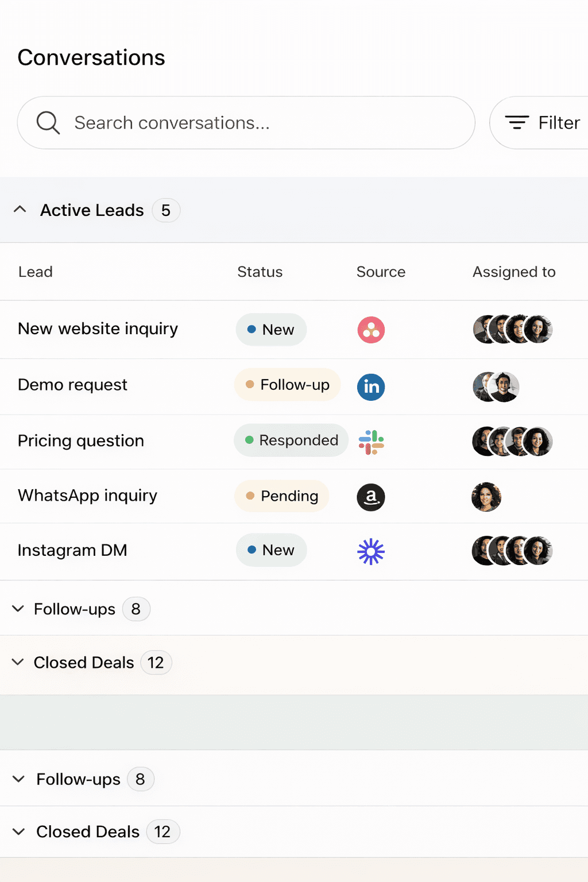Select the Slack source icon for Pricing question

pyautogui.click(x=371, y=441)
